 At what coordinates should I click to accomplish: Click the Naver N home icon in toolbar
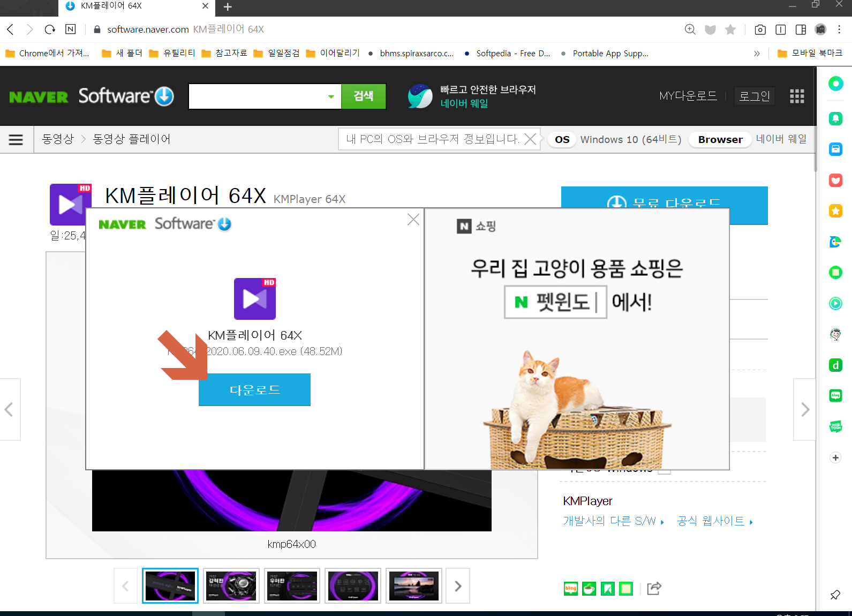click(x=70, y=29)
